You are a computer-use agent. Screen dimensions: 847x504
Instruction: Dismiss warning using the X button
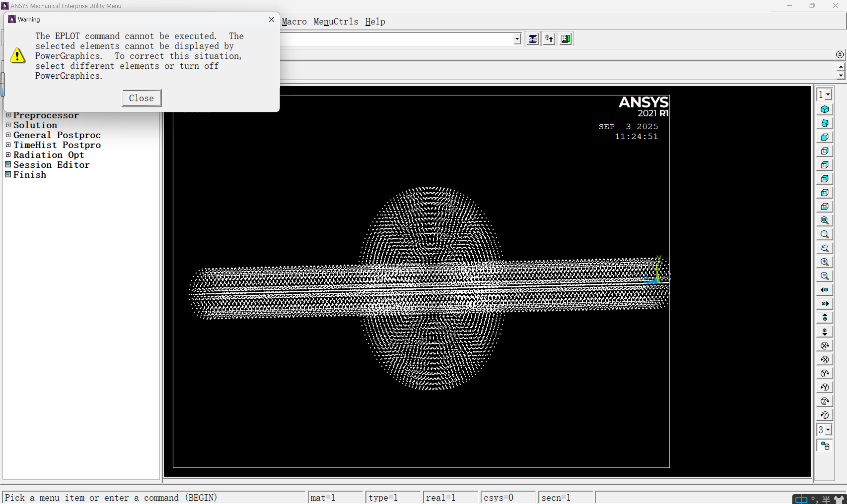(x=271, y=20)
